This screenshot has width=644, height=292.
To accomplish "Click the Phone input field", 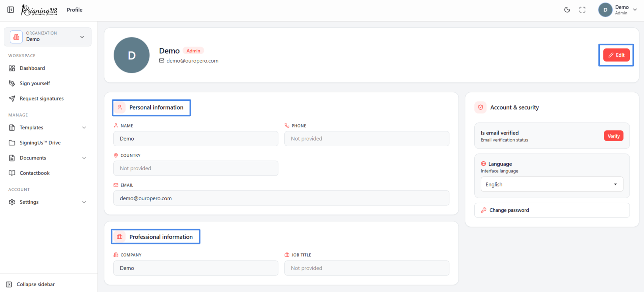I will (x=367, y=139).
